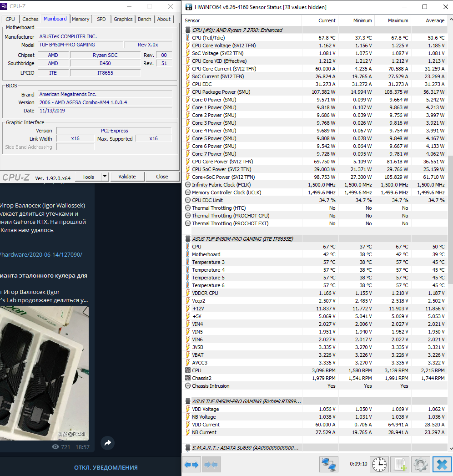The height and width of the screenshot is (476, 453).
Task: Click the Close button in CPU-Z
Action: [x=162, y=177]
